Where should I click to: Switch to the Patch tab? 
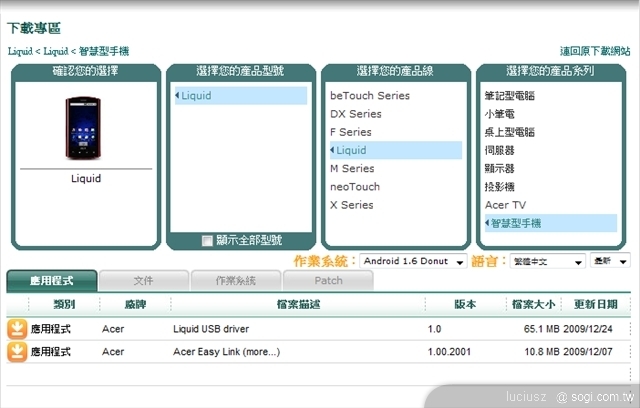[327, 281]
